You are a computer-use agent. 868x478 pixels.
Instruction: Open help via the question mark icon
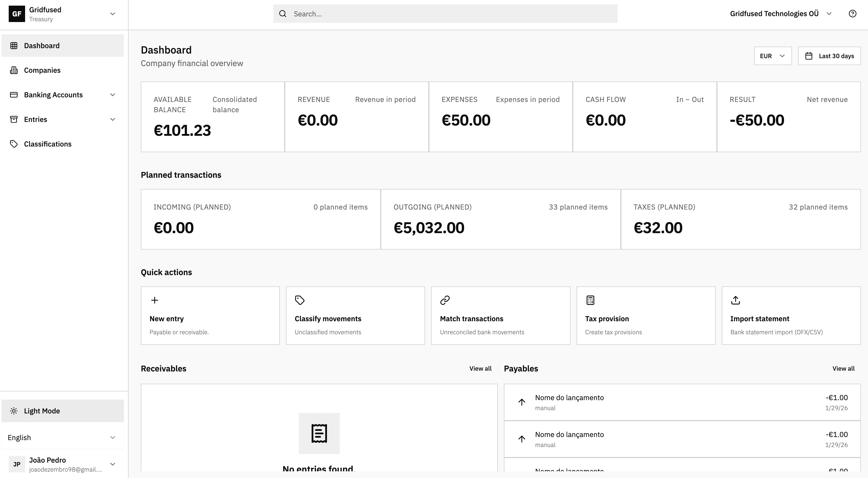(x=852, y=14)
